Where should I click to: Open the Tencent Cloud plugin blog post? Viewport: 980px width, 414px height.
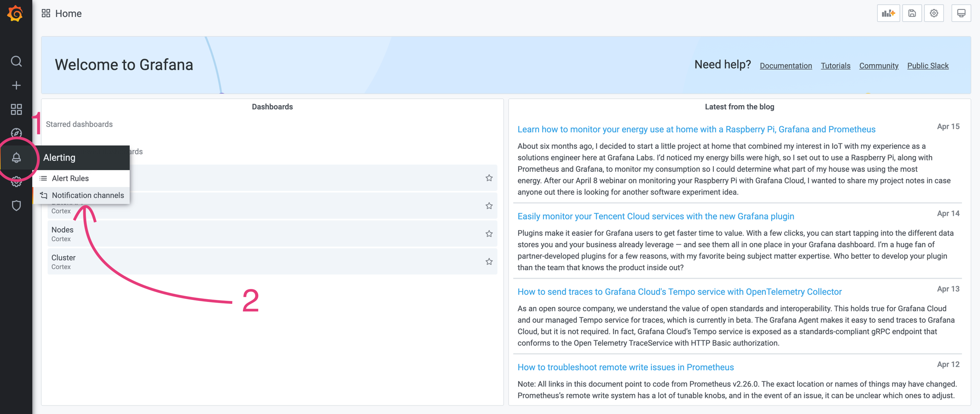655,216
